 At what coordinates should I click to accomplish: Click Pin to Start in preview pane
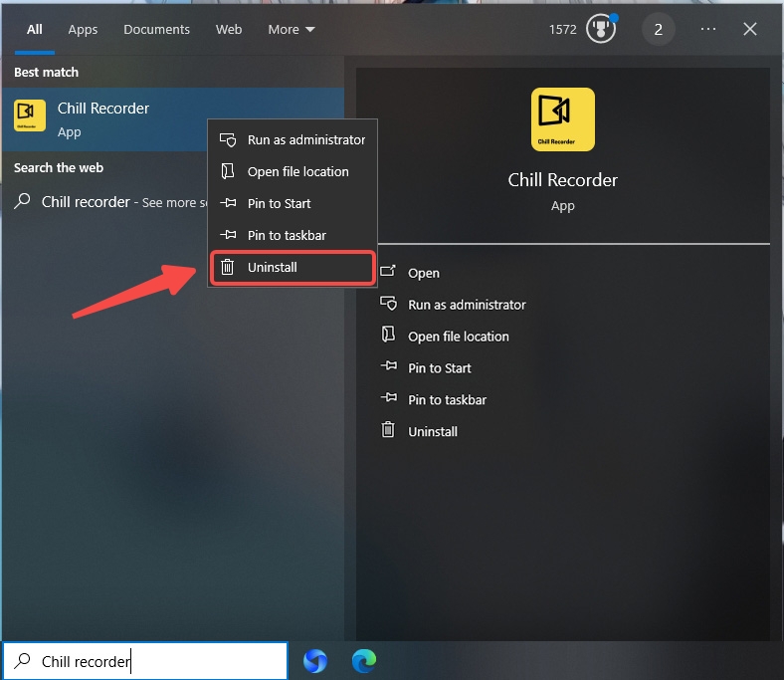pyautogui.click(x=439, y=368)
